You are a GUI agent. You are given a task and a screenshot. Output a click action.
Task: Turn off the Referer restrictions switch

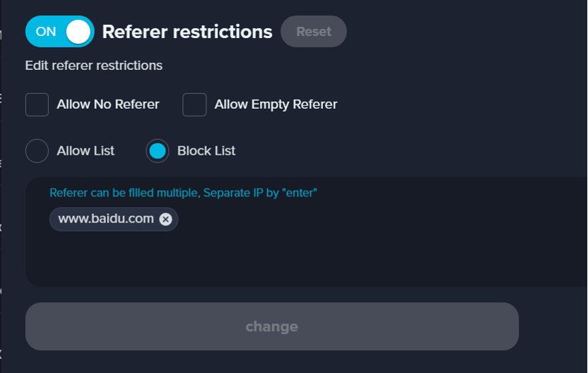pos(59,32)
